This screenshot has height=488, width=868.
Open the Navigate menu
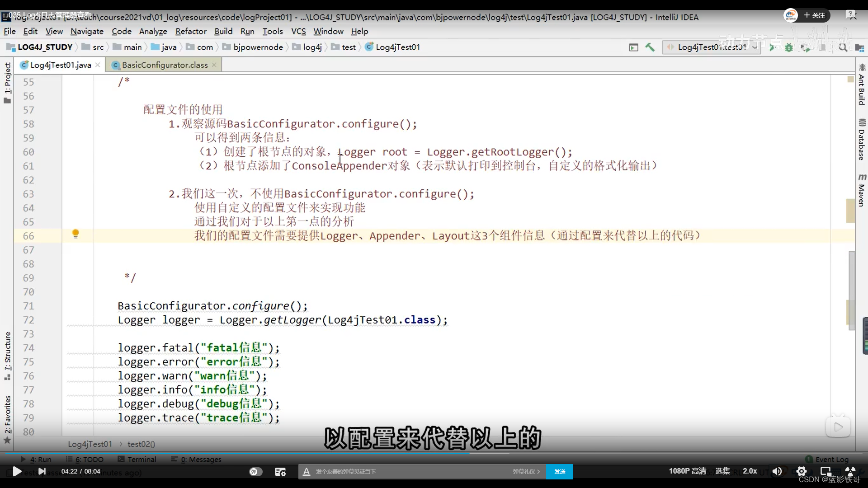coord(87,31)
